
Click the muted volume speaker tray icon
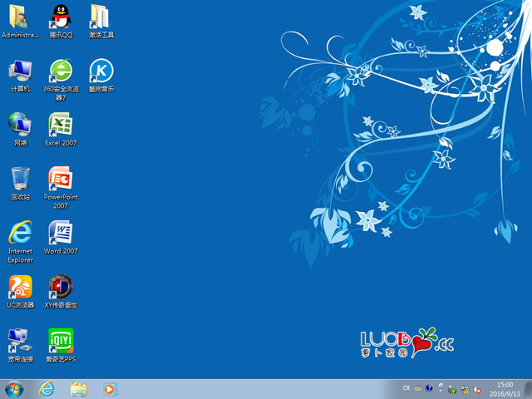tap(477, 390)
